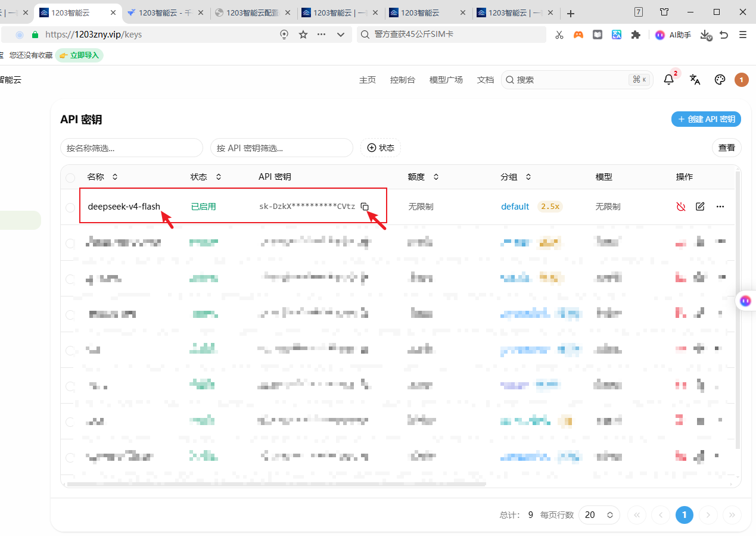Screen dimensions: 756x537
Task: Open a new browser tab
Action: 571,13
